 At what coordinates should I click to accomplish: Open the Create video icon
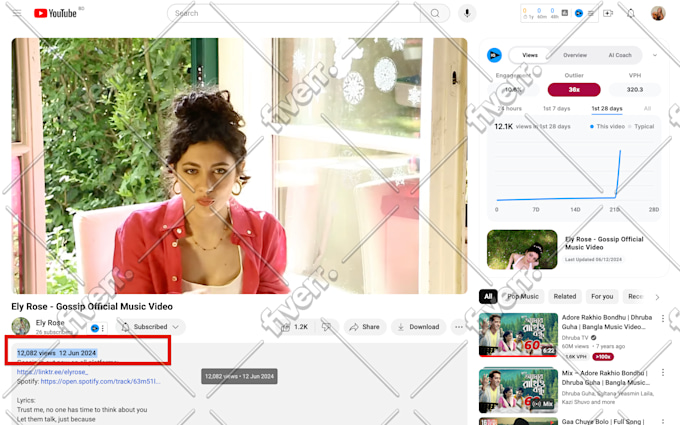click(608, 13)
